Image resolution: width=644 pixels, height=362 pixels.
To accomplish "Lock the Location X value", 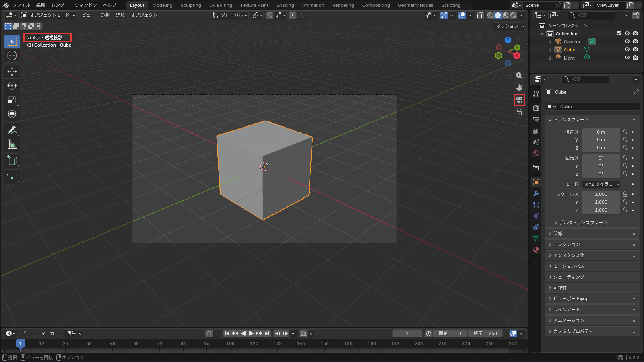I will (625, 132).
